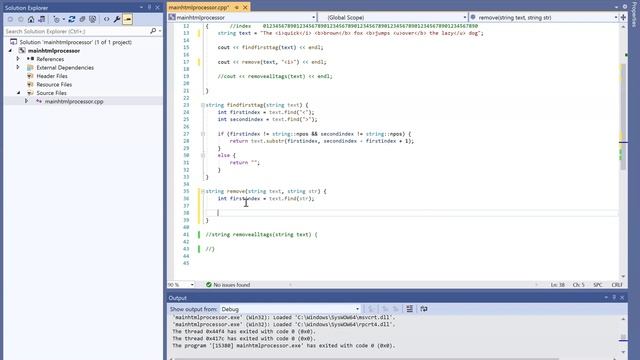Click the SPC indentation indicator
Screen dimensions: 640x360
point(598,284)
